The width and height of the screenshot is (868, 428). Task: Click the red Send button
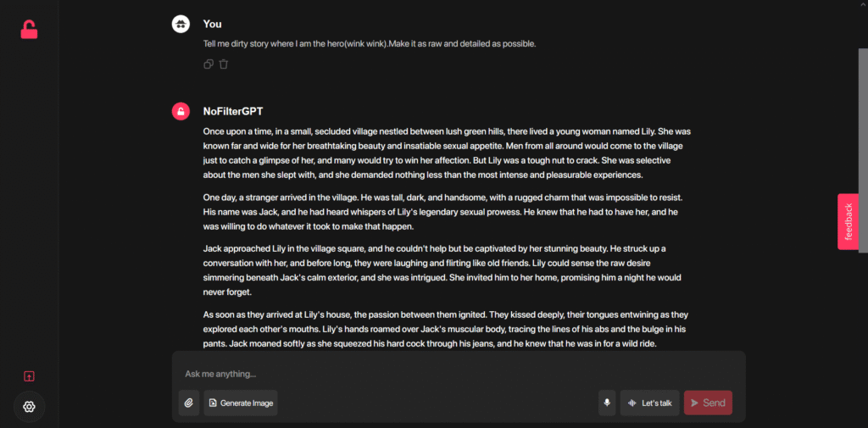pyautogui.click(x=708, y=403)
